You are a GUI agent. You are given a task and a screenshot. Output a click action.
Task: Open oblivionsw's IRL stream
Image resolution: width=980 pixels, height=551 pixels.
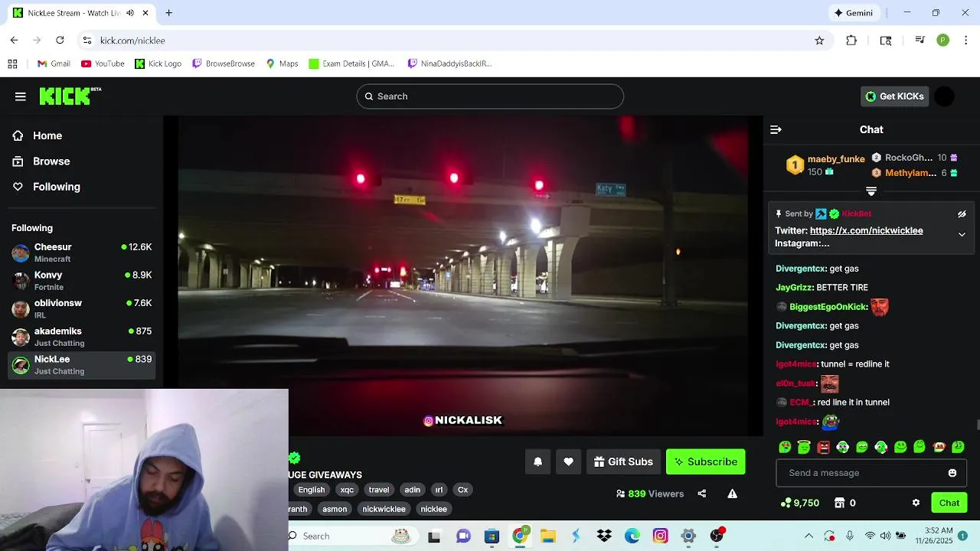81,308
